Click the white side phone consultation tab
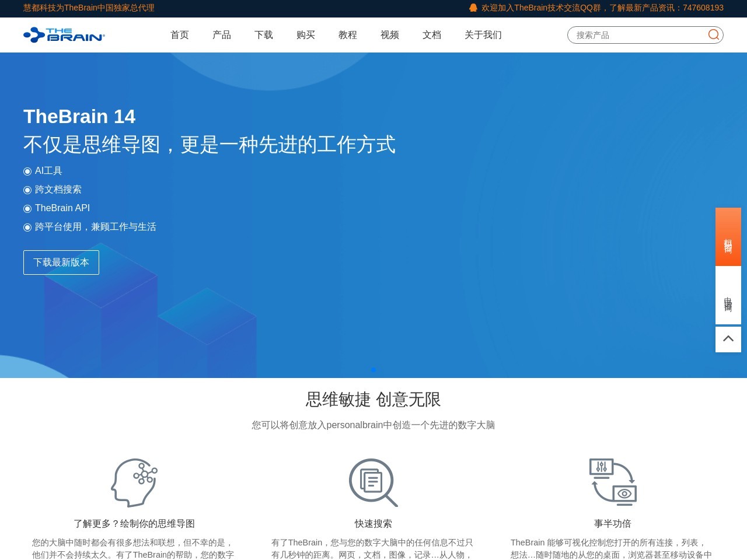This screenshot has height=560, width=747. pyautogui.click(x=728, y=295)
